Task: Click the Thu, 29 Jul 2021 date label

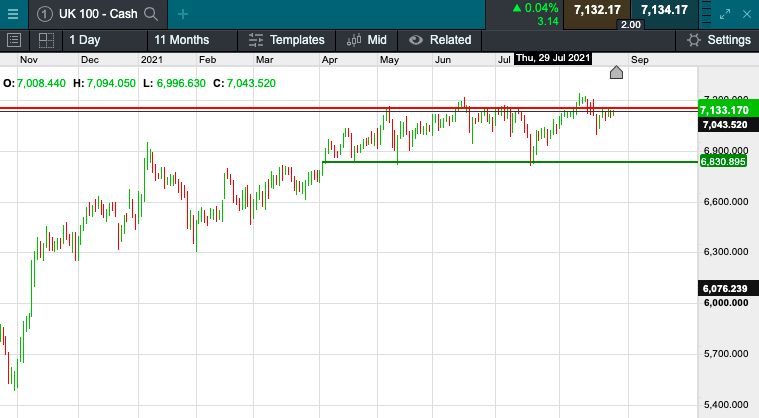Action: tap(553, 58)
